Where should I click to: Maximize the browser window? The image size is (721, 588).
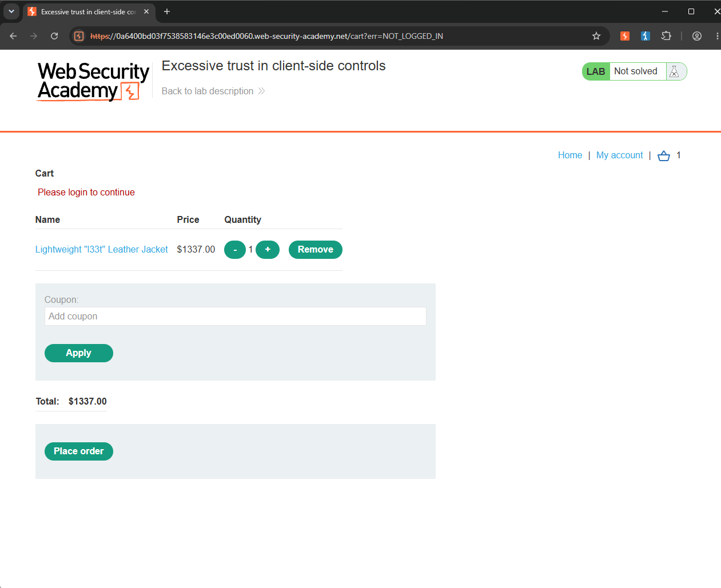pos(691,11)
